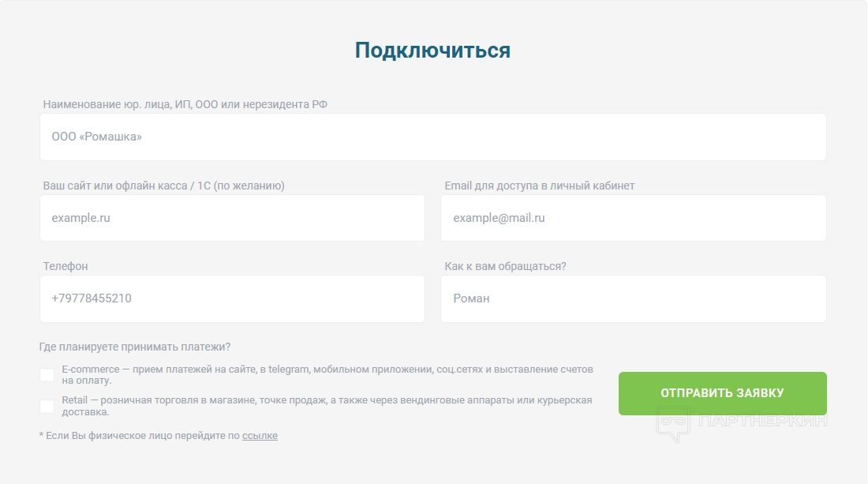Click the Телефон label
The height and width of the screenshot is (484, 868).
65,266
